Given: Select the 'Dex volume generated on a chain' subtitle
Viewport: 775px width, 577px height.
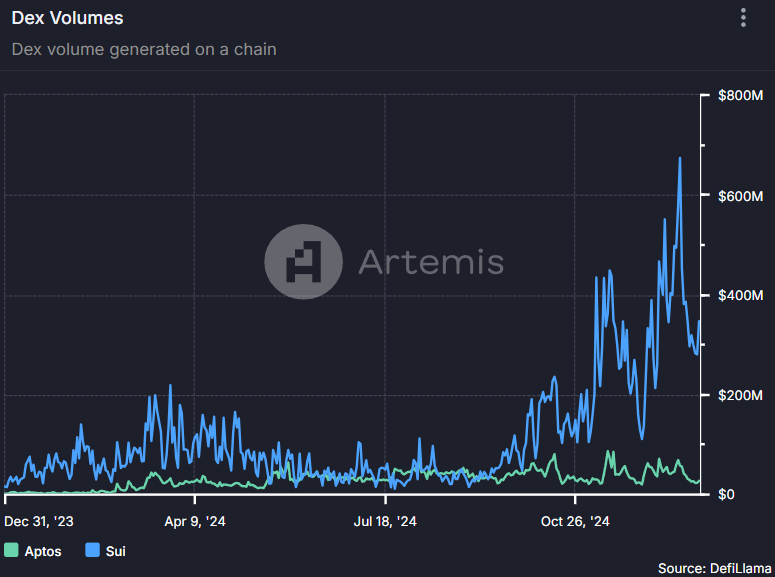Looking at the screenshot, I should click(x=144, y=49).
